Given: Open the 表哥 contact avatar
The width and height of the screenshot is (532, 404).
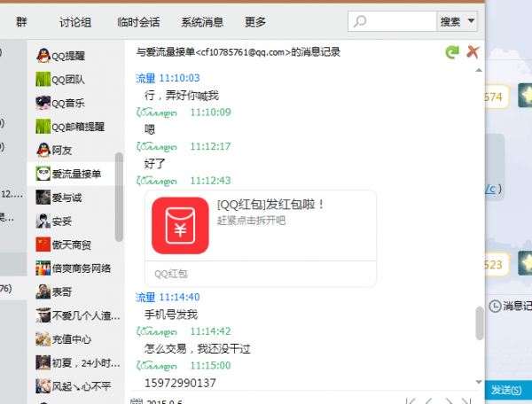Looking at the screenshot, I should click(x=43, y=291).
